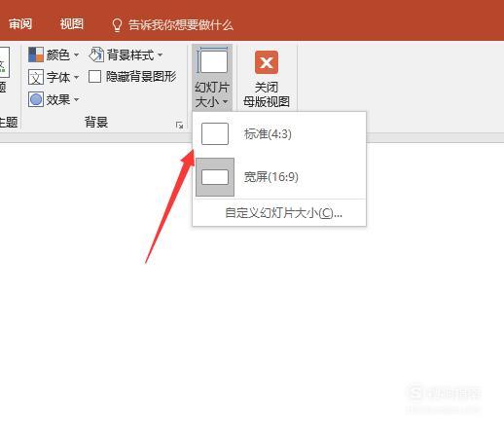Select Widescreen (16:9) slide size
The image size is (504, 438).
point(279,177)
